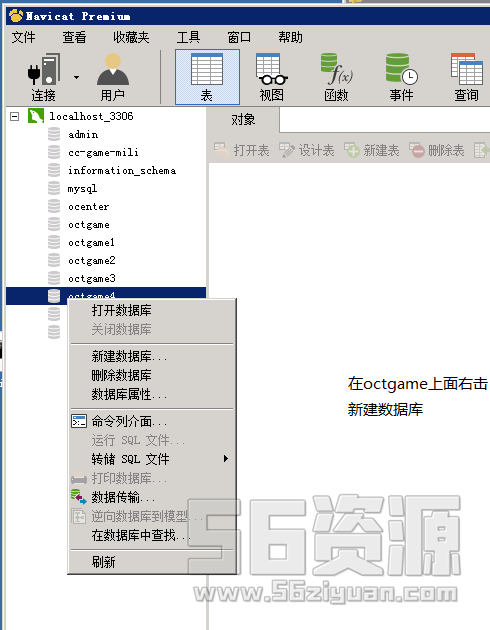This screenshot has width=490, height=630.
Task: Collapse the localhost_3306 tree node
Action: click(14, 117)
